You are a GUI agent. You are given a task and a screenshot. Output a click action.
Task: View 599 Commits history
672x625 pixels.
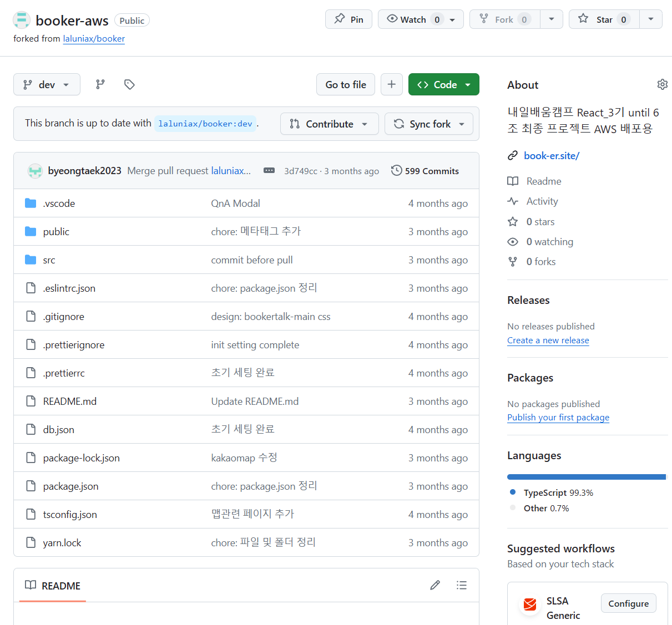click(x=425, y=171)
